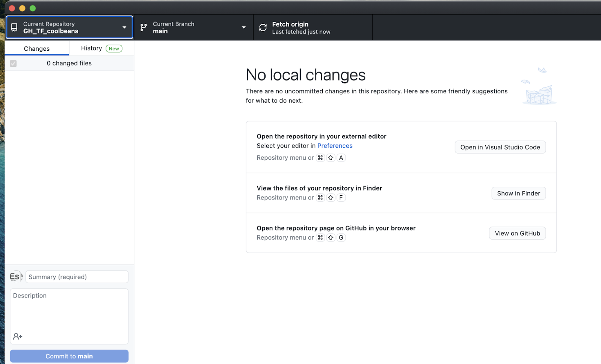
Task: Maximize the window with the green button
Action: click(x=33, y=8)
